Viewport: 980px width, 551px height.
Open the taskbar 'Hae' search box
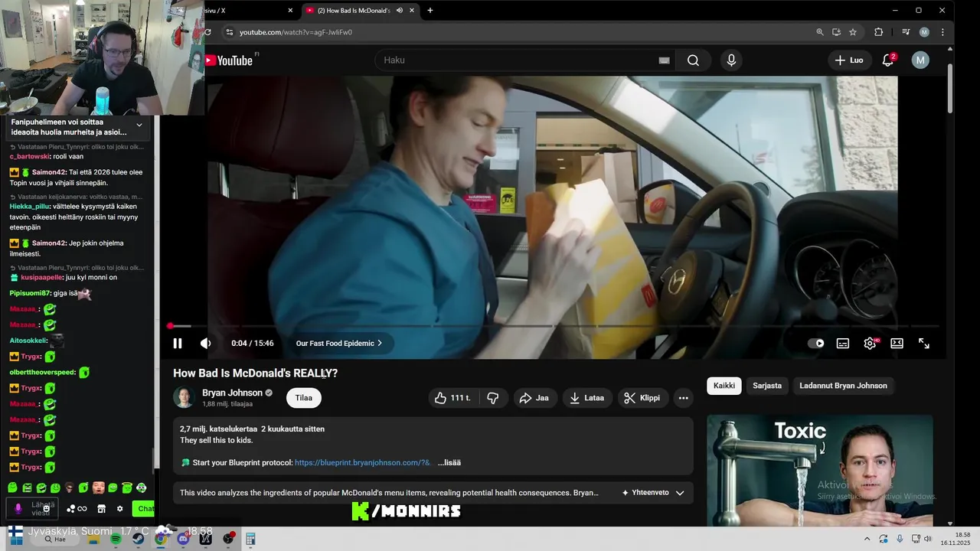tap(57, 539)
